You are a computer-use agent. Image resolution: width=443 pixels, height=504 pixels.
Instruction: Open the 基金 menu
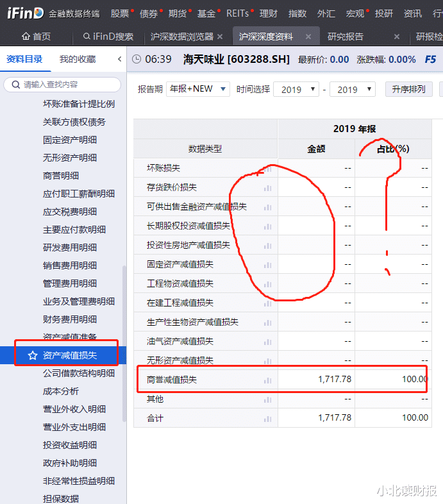click(206, 13)
